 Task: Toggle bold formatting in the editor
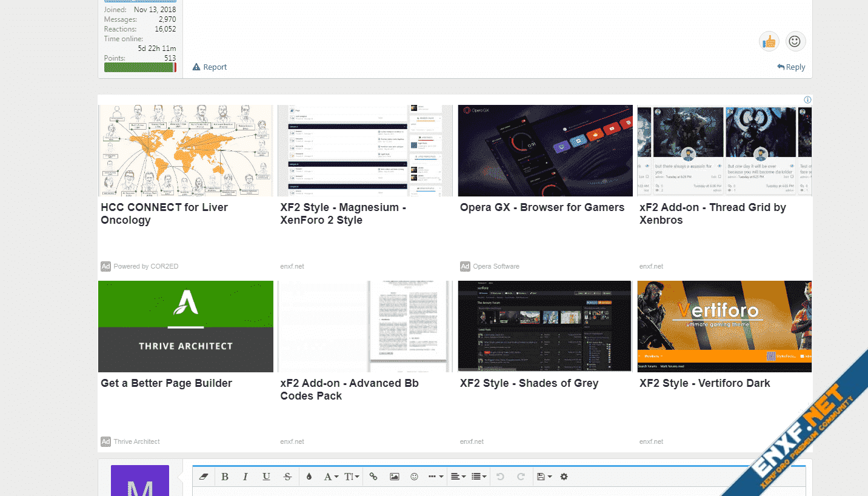point(225,477)
